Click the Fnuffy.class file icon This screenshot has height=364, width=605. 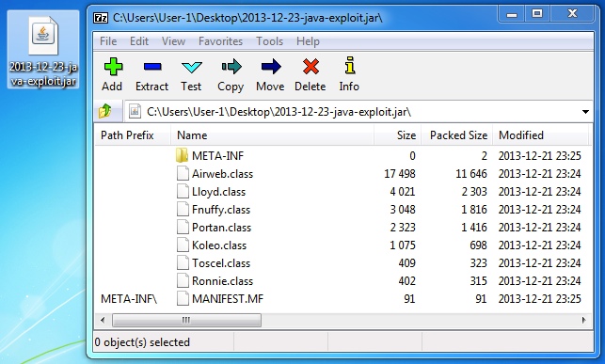pyautogui.click(x=183, y=210)
